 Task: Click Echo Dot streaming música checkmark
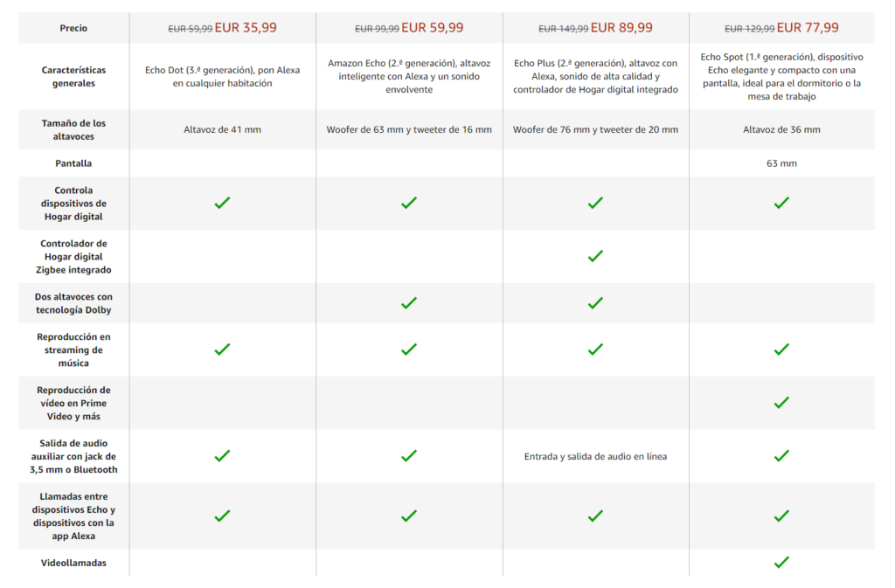pos(222,349)
